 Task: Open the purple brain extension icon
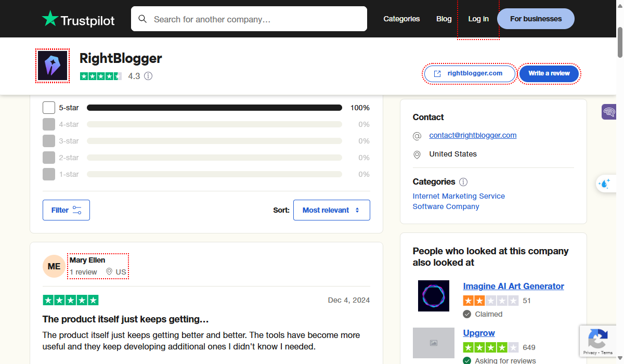pyautogui.click(x=609, y=112)
